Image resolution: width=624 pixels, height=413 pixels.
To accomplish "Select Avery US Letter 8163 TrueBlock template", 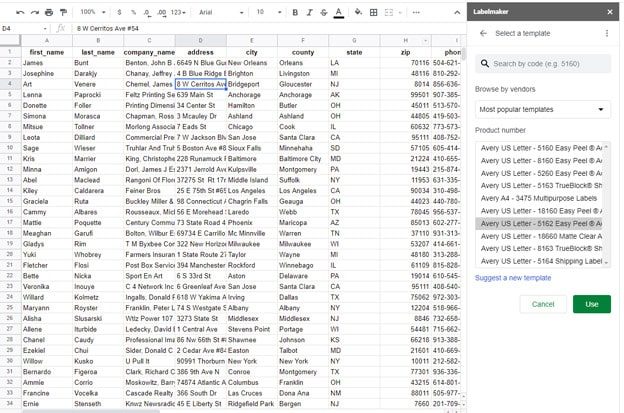I will click(x=541, y=248).
